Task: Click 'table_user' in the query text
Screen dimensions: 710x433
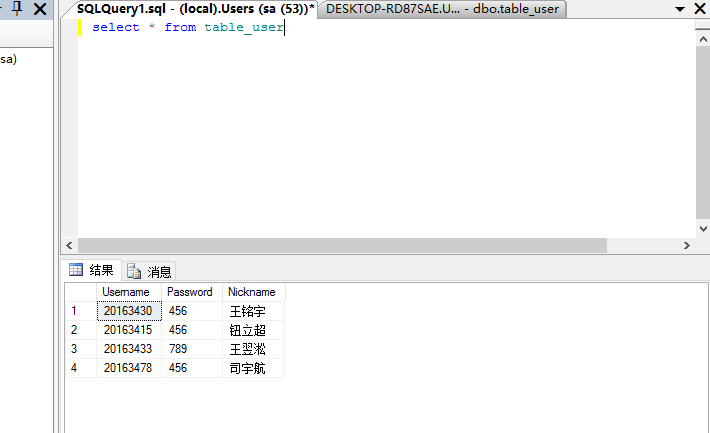Action: click(244, 28)
